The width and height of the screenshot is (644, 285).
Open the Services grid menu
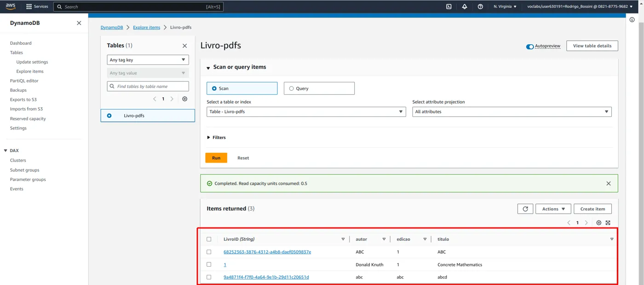click(37, 6)
